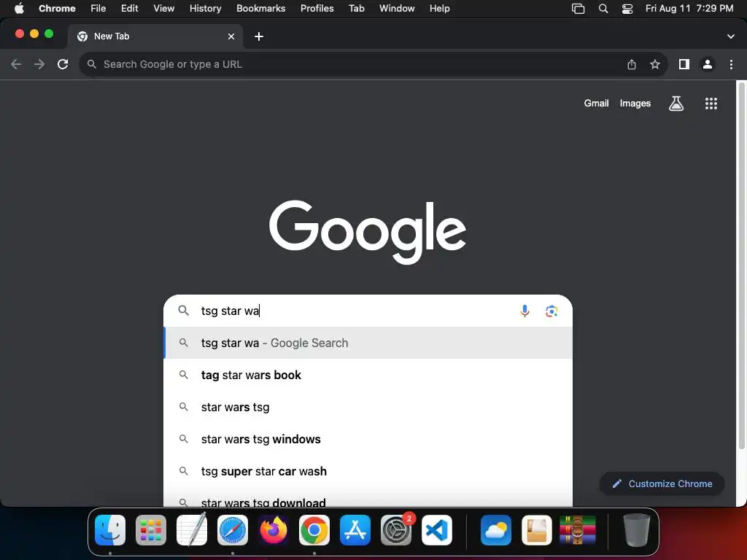Open Control Center in menu bar
This screenshot has height=560, width=747.
tap(627, 9)
